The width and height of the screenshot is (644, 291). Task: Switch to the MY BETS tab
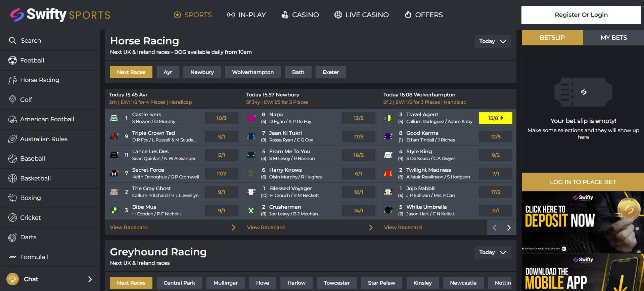[x=613, y=38]
